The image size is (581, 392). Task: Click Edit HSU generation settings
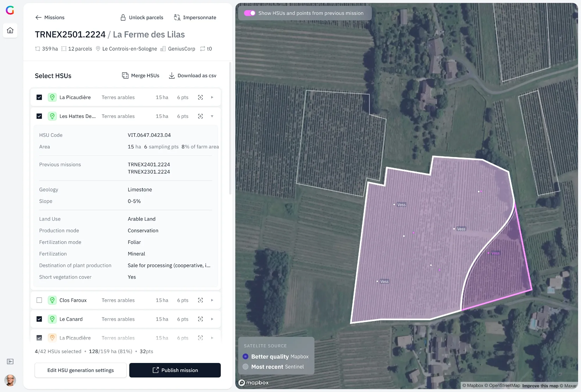point(80,370)
